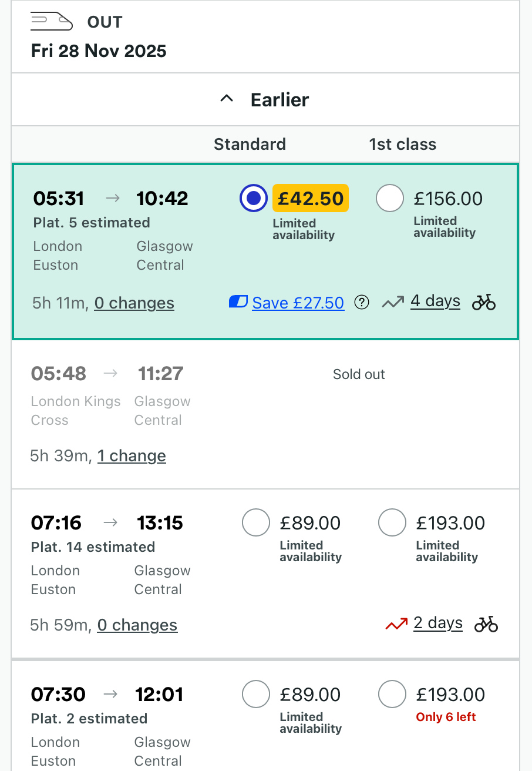The width and height of the screenshot is (532, 771).
Task: Click the 4 days price prediction link
Action: (435, 301)
